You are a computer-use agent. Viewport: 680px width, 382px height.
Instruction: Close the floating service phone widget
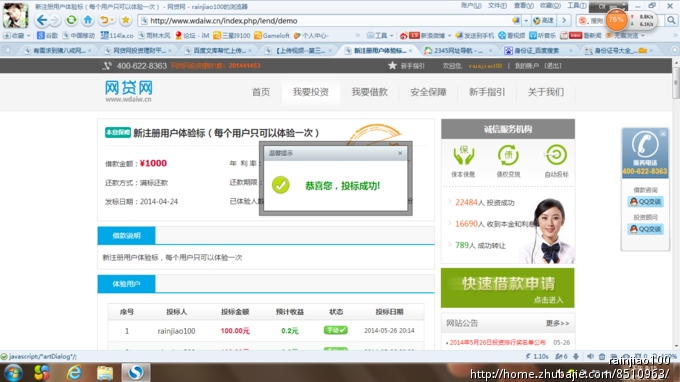click(663, 134)
